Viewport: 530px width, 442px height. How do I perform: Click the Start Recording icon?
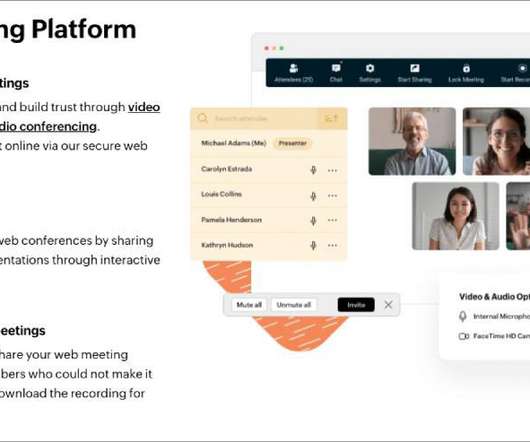click(523, 69)
